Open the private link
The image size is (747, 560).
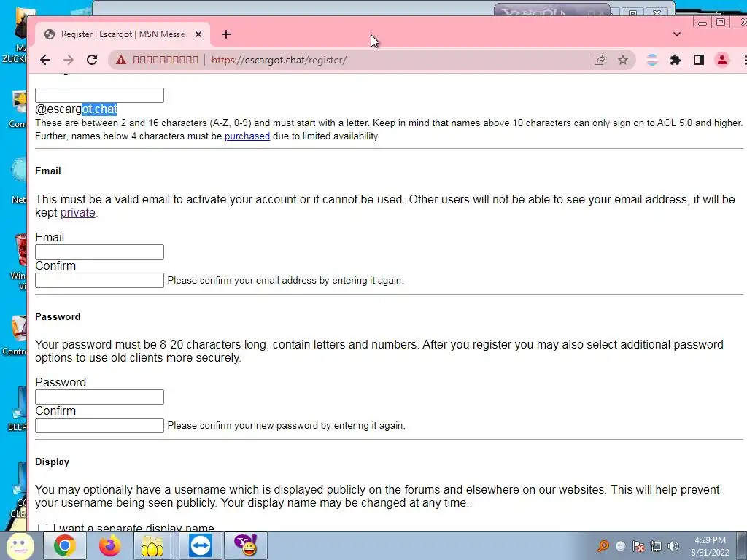tap(77, 212)
